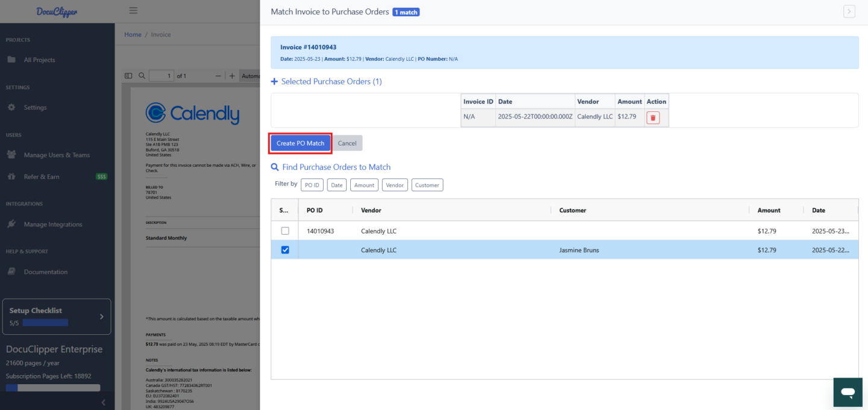Click the Home breadcrumb link

(x=133, y=34)
